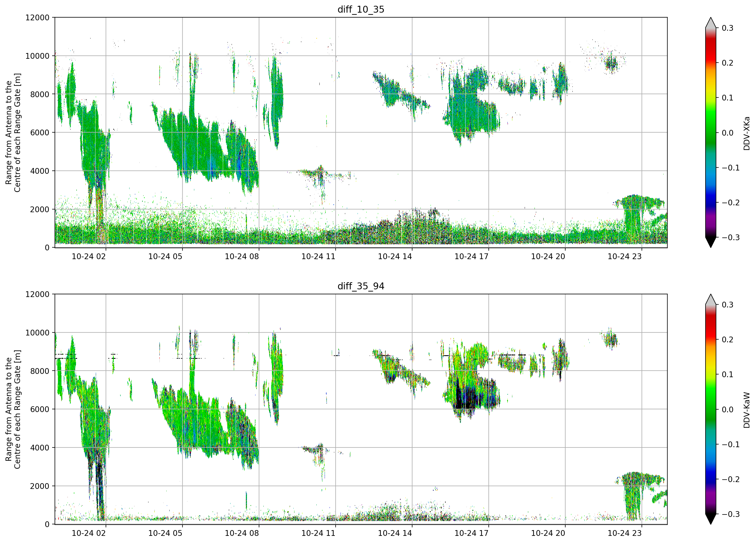Click the 2000 y-tick in diff_10_35 plot
Image resolution: width=756 pixels, height=543 pixels.
40,209
